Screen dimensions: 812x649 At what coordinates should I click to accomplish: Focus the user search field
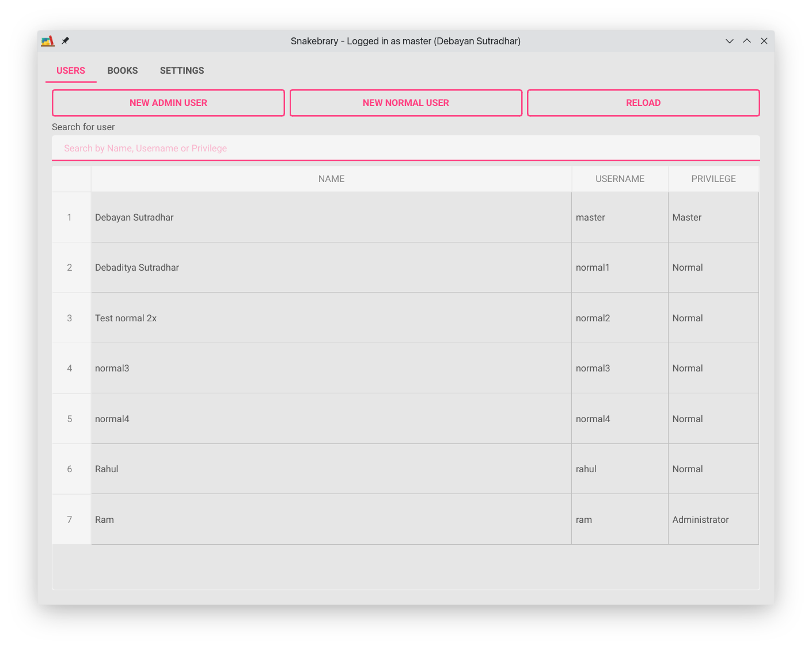406,148
